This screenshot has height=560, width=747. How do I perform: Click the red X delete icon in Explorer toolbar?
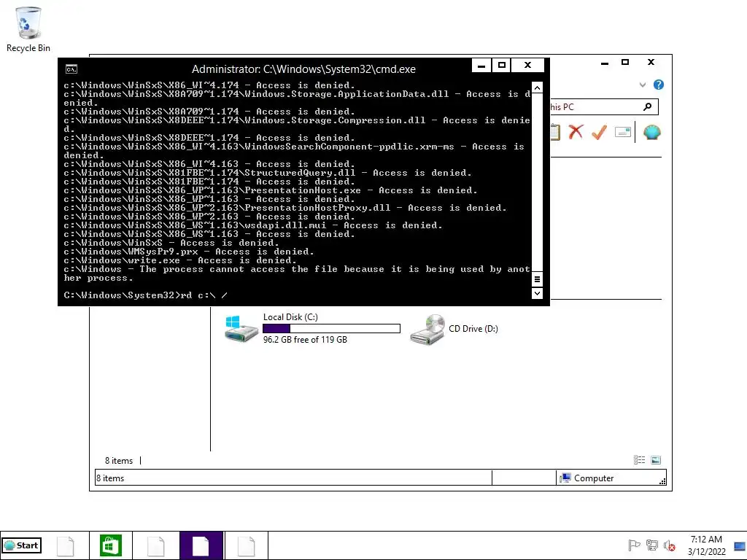(x=576, y=132)
